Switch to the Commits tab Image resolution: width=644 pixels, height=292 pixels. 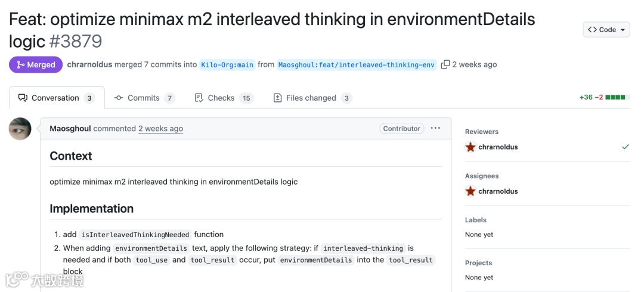point(144,98)
